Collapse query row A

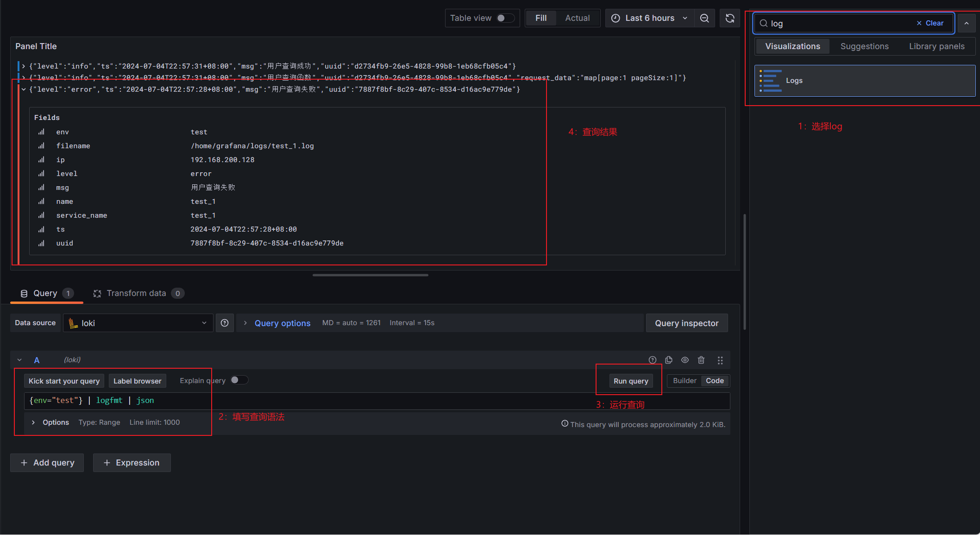pos(19,360)
